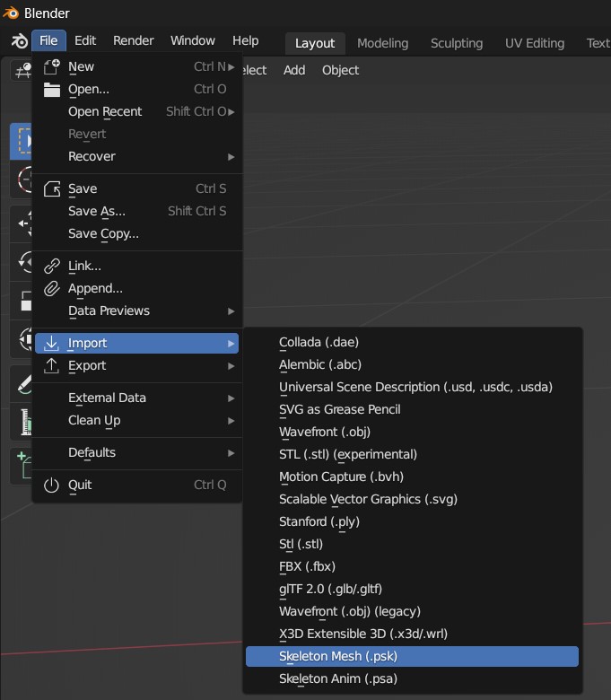Select the Add Cube tool
This screenshot has height=700, width=611.
coord(21,466)
